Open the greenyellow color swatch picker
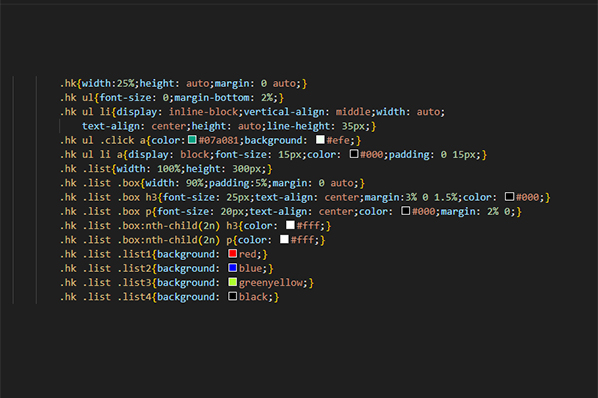This screenshot has height=398, width=598. (x=233, y=282)
